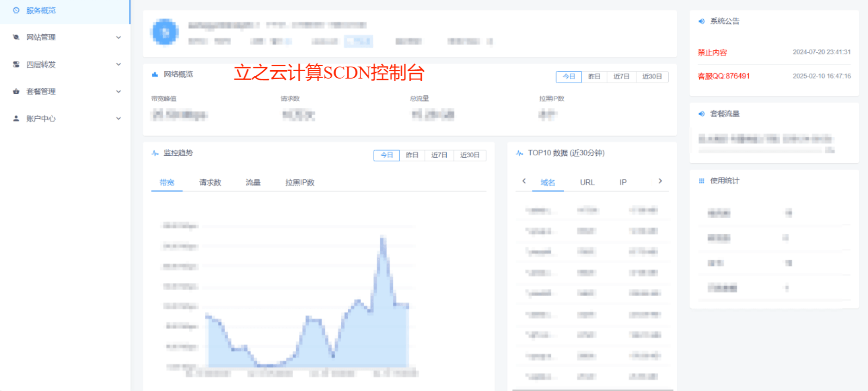Open the 网站管理 sidebar item
The width and height of the screenshot is (868, 391).
[x=65, y=37]
